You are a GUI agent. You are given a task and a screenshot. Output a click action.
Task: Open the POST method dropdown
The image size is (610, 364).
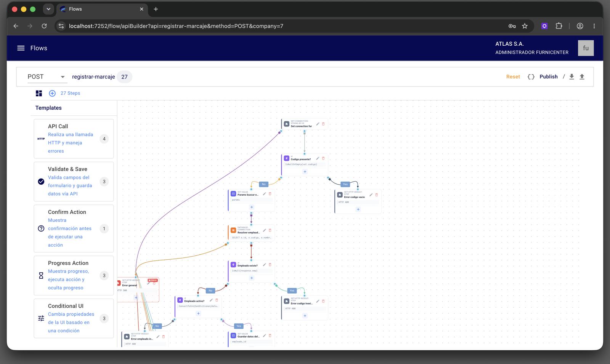click(x=47, y=77)
